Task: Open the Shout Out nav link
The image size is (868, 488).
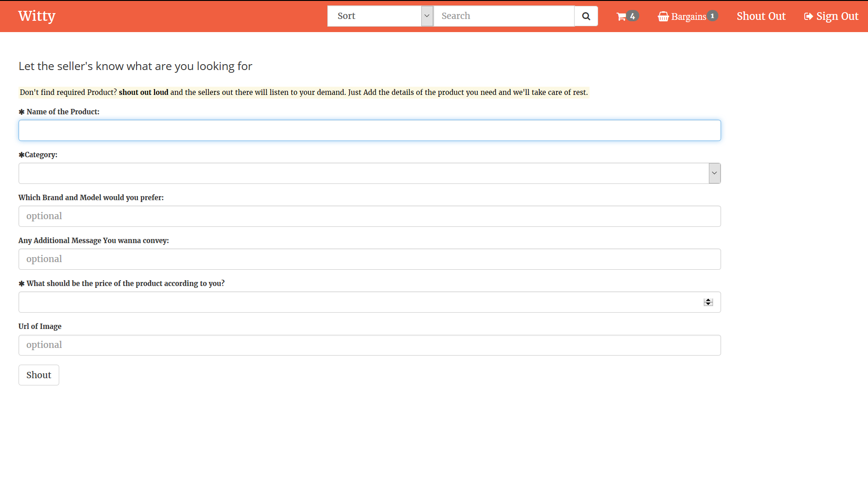Action: pos(761,16)
